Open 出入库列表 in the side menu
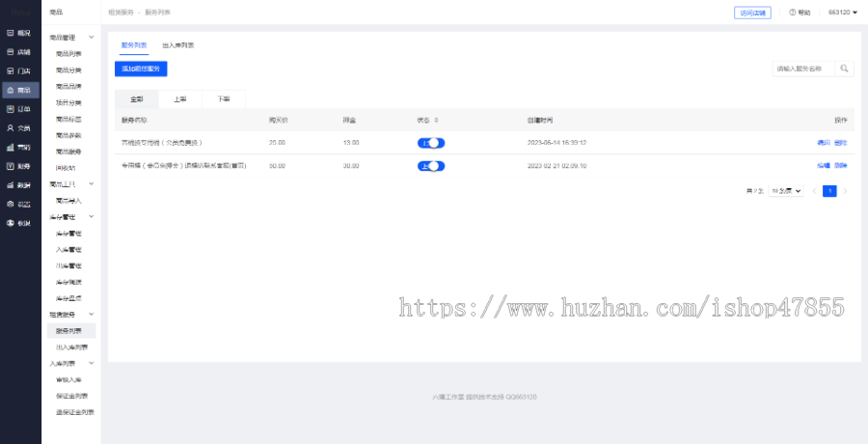Screen dimensions: 868x444 [72, 347]
